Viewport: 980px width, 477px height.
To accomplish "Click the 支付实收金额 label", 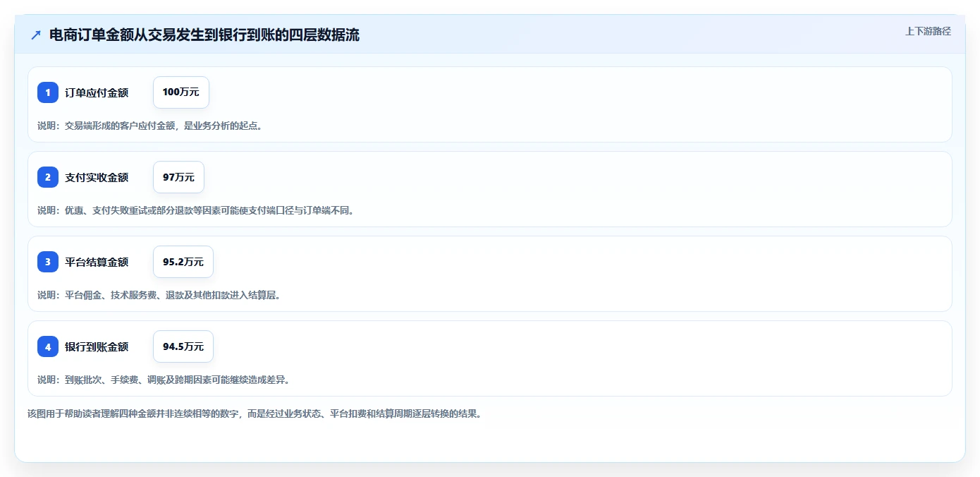I will pyautogui.click(x=97, y=177).
